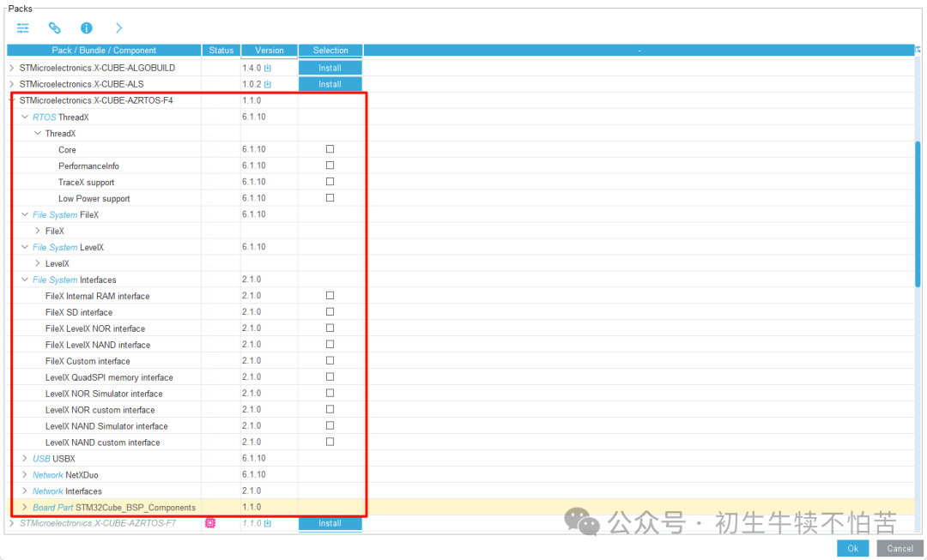Tick the TraceX support checkbox

[x=330, y=181]
